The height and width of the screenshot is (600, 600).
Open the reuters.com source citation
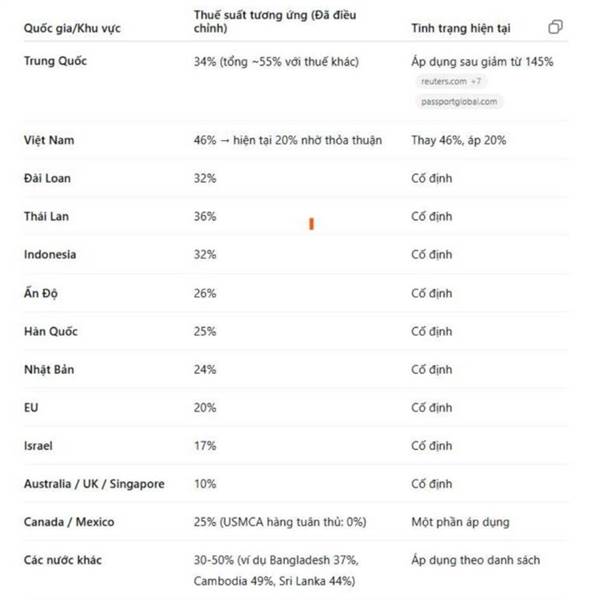pyautogui.click(x=443, y=82)
